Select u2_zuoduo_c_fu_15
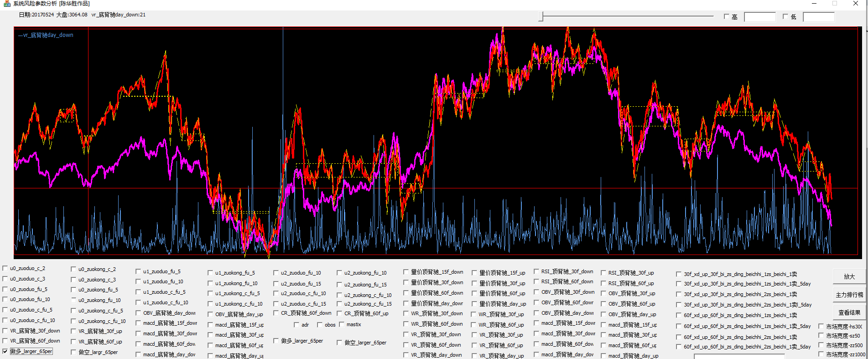868x359 pixels. tap(276, 304)
